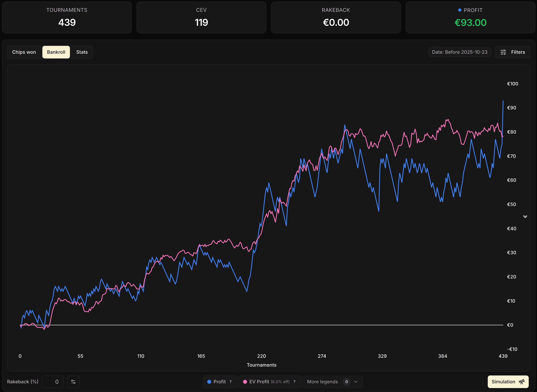Open the Date: Before 2025-10-23 filter

[459, 52]
